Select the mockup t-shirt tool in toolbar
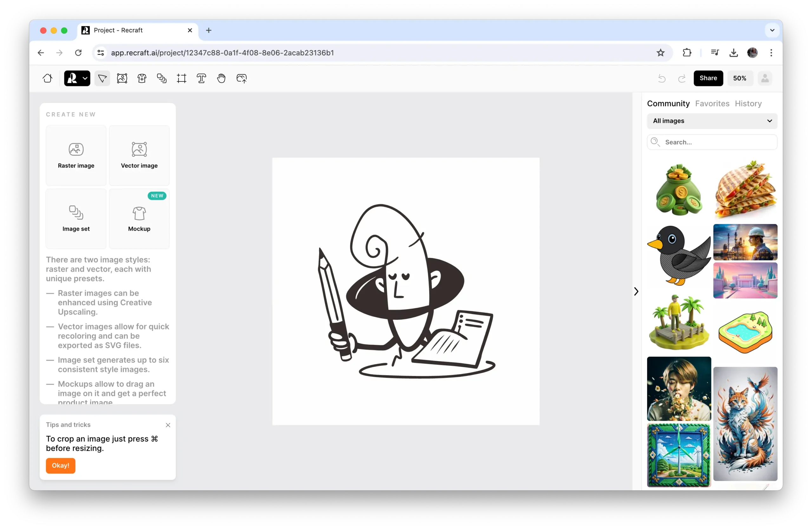Screen dimensions: 812x529 142,78
